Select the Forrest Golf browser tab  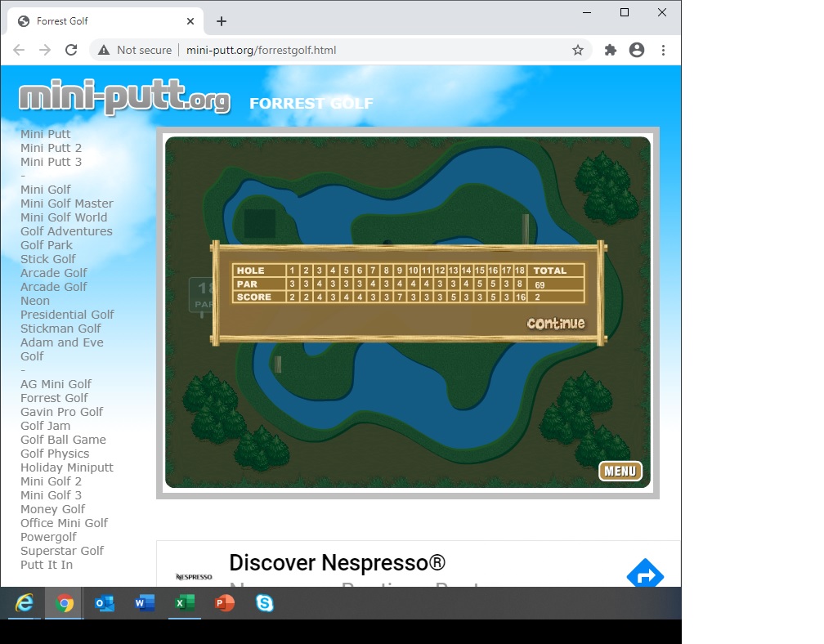pos(98,21)
